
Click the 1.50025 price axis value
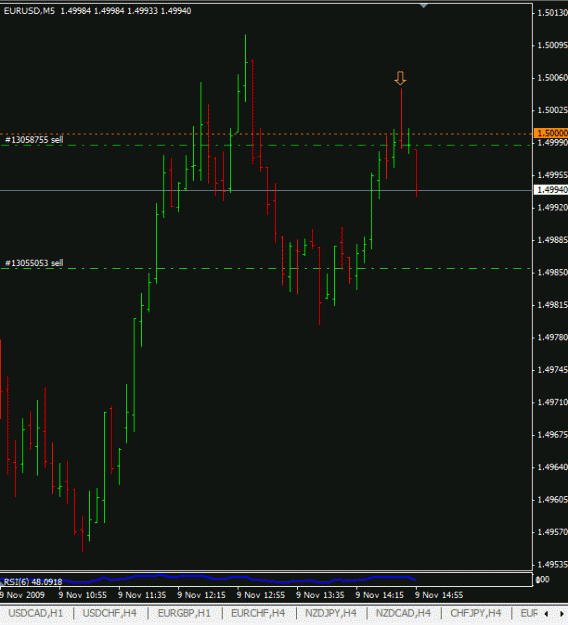[552, 110]
